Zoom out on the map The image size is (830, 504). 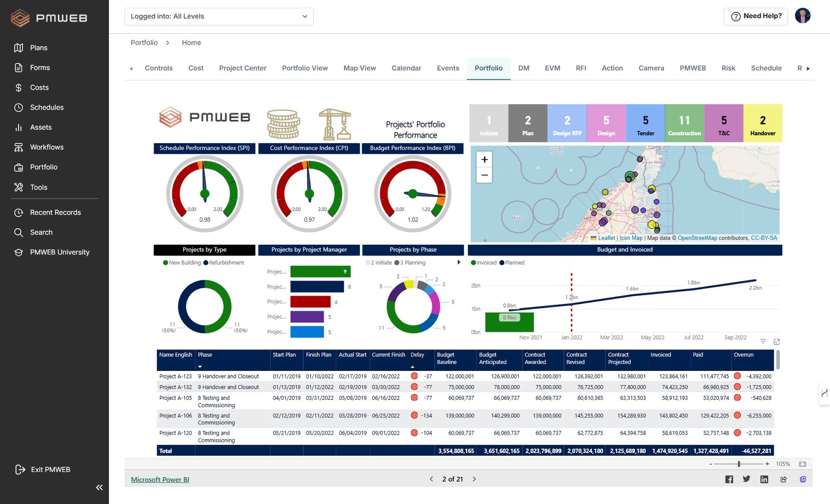tap(485, 175)
